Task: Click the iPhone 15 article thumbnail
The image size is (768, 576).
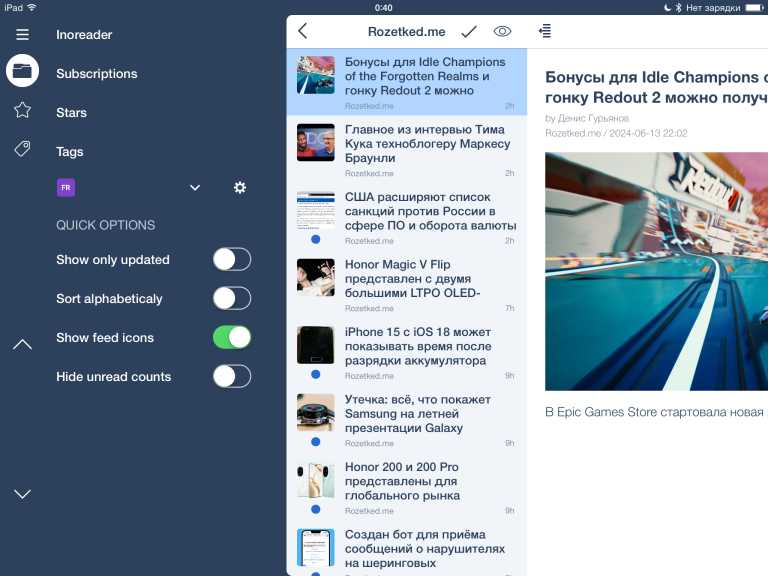Action: (316, 345)
